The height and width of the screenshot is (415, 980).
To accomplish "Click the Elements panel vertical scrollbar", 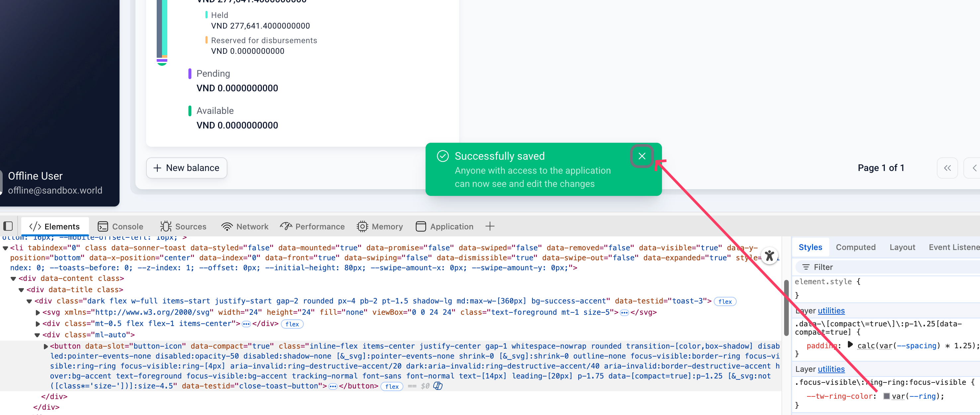I will [786, 308].
